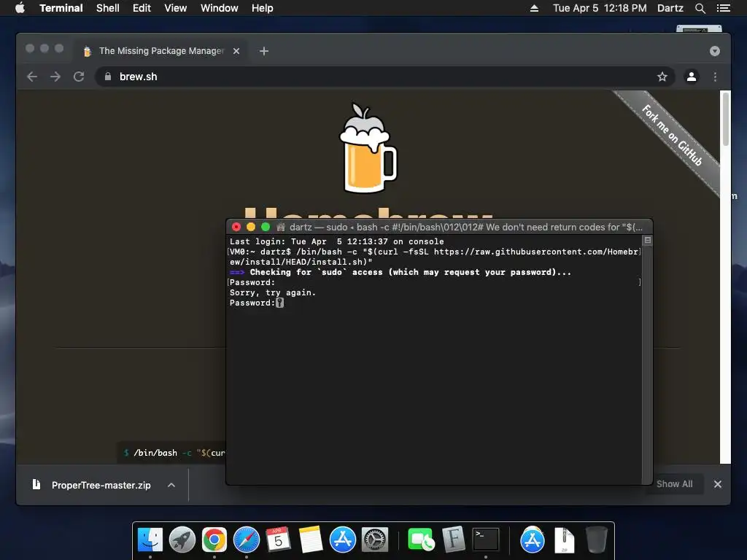Viewport: 747px width, 560px height.
Task: Select The Missing Package Manager tab
Action: pos(161,51)
